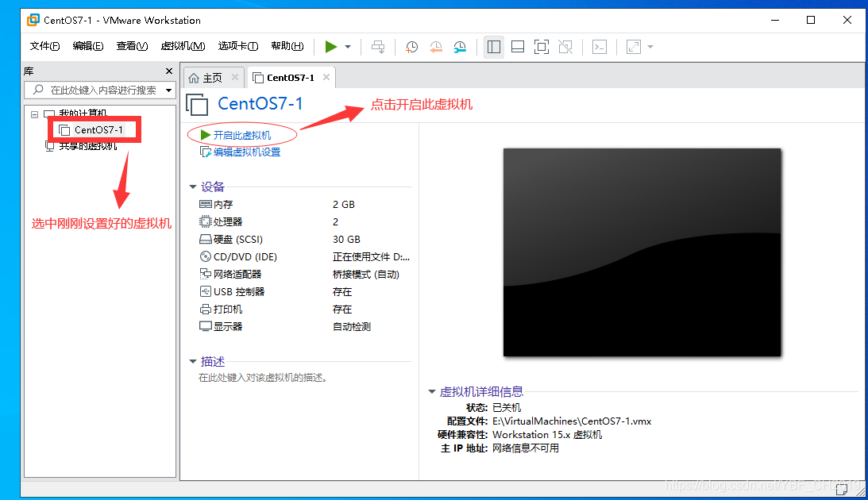Enter full screen mode icon

542,47
